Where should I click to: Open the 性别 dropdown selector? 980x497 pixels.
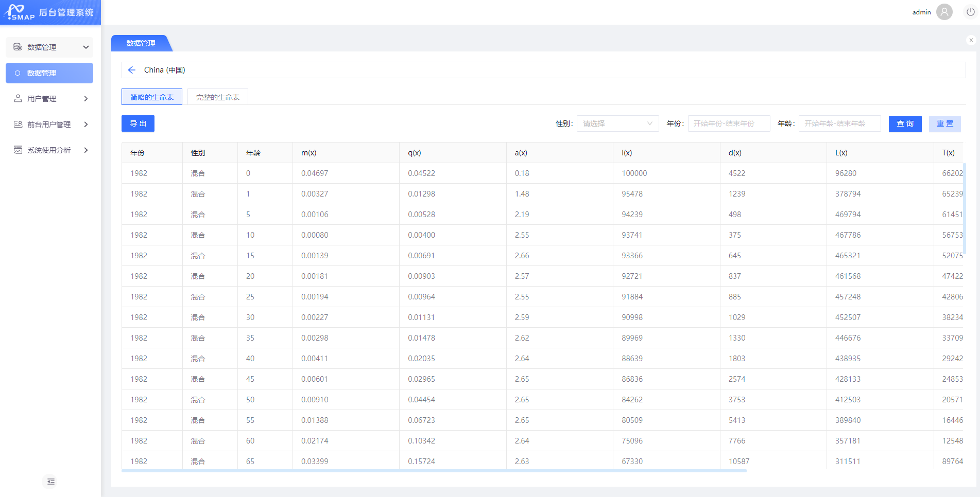click(x=617, y=123)
